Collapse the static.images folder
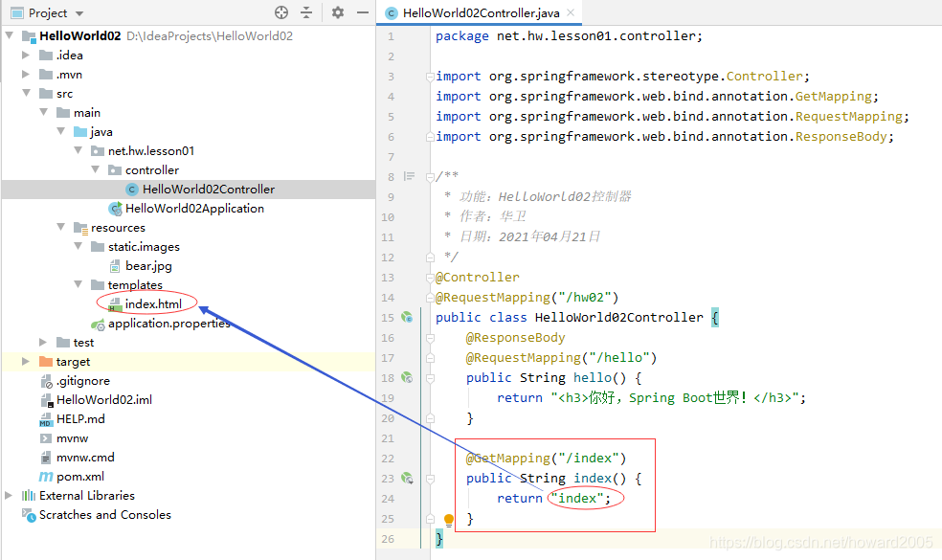This screenshot has height=560, width=942. pyautogui.click(x=78, y=246)
